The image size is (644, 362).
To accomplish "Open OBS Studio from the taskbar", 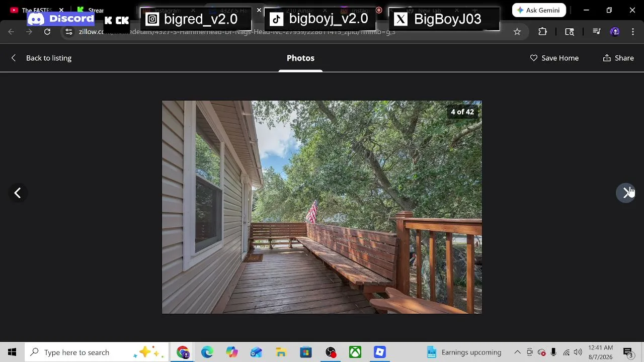I will [x=331, y=352].
